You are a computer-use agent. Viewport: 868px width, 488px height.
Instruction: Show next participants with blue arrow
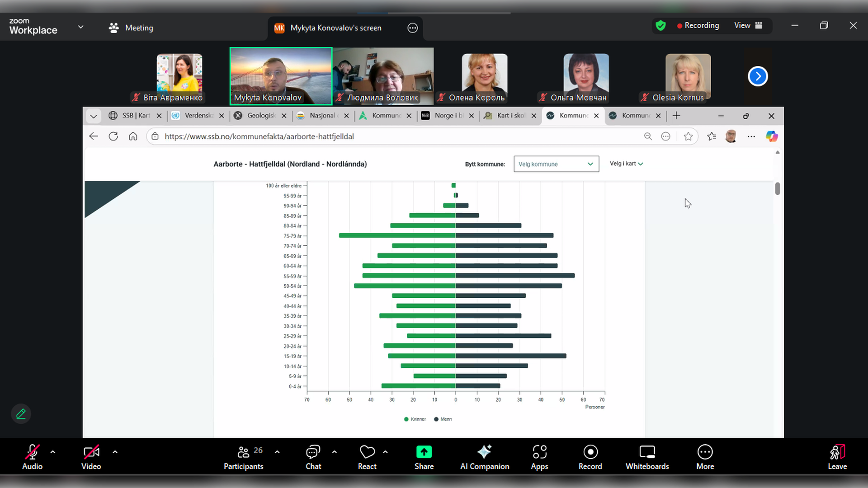tap(758, 76)
